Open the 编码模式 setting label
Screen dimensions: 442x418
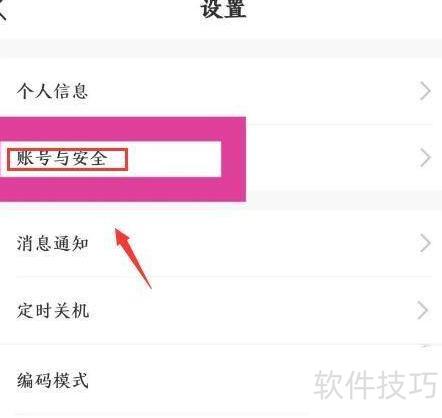[x=53, y=380]
